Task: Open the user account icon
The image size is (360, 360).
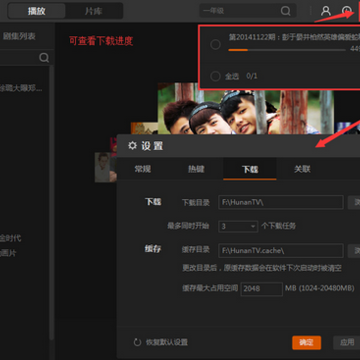Action: click(326, 11)
